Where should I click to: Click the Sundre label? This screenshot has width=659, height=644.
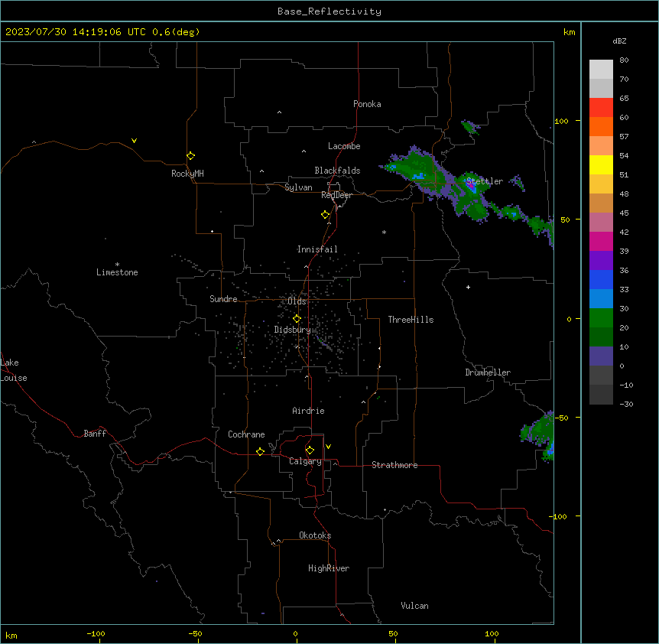[x=223, y=299]
